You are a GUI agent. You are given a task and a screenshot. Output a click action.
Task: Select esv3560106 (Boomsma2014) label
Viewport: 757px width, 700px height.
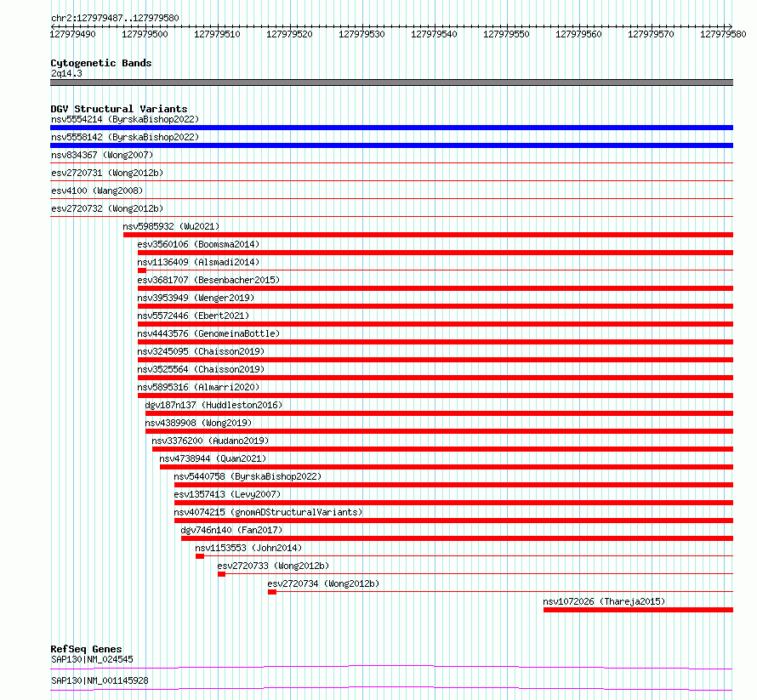(x=198, y=244)
